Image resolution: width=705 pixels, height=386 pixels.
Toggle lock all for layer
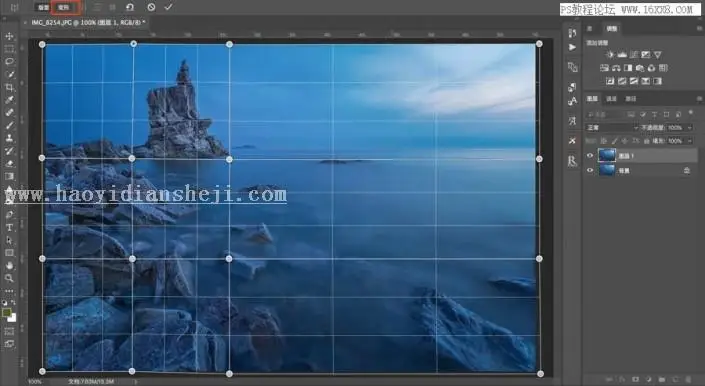pos(647,141)
